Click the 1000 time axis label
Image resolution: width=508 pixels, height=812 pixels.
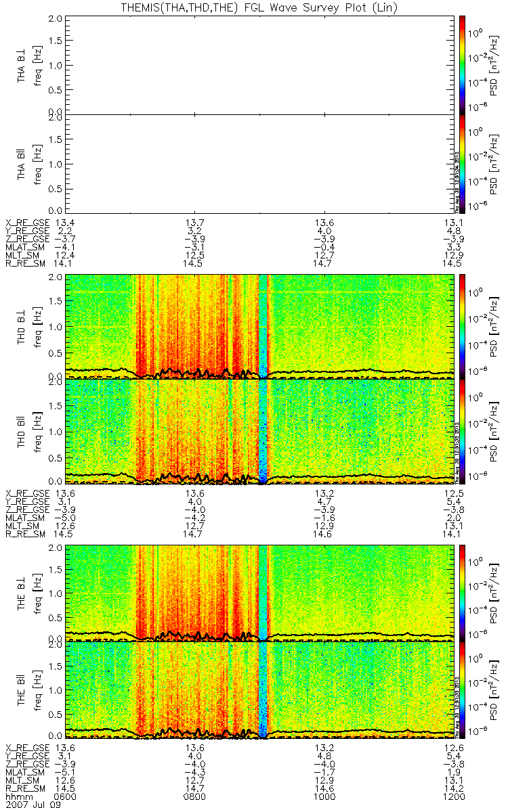tap(326, 797)
